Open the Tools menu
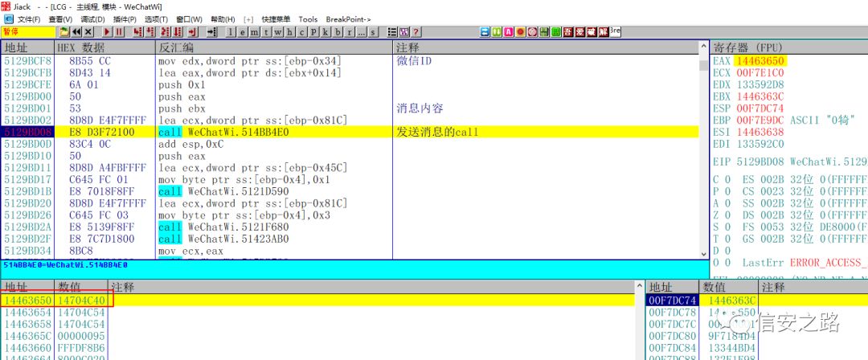The image size is (868, 360). click(x=309, y=19)
